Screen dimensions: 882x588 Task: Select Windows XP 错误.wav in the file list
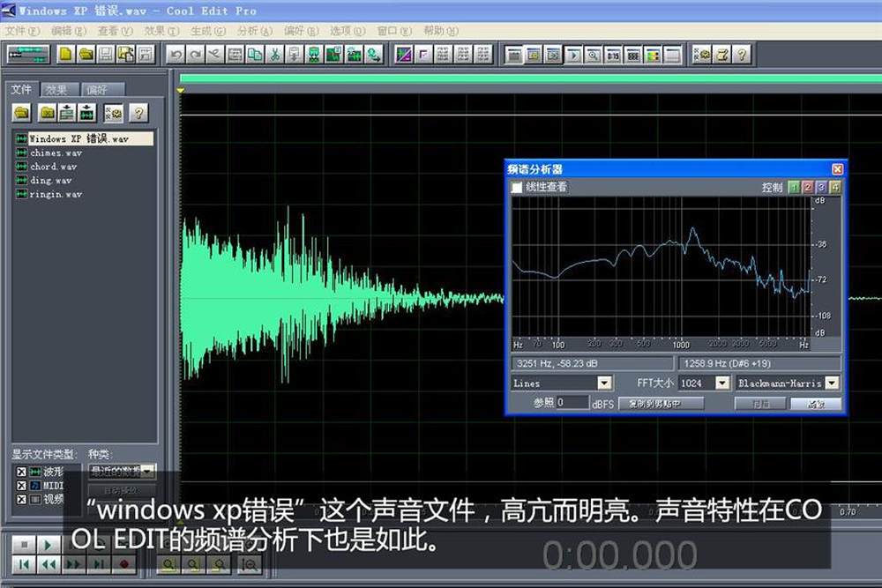point(85,139)
